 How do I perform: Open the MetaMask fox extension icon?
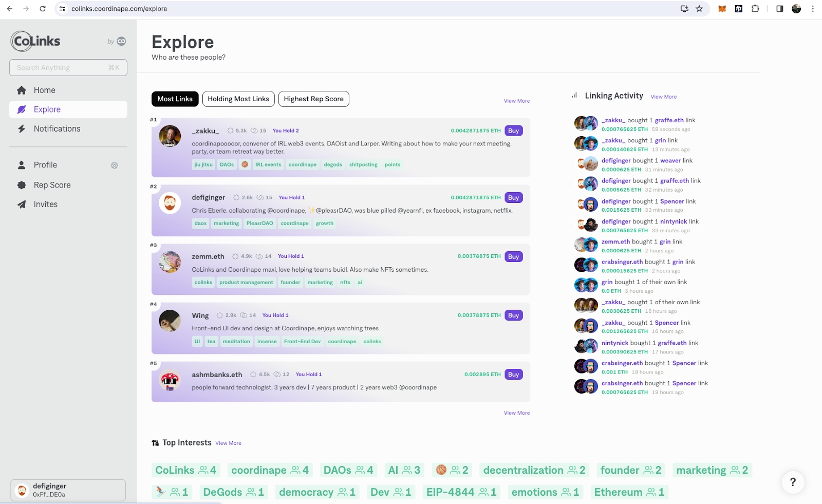(x=722, y=9)
